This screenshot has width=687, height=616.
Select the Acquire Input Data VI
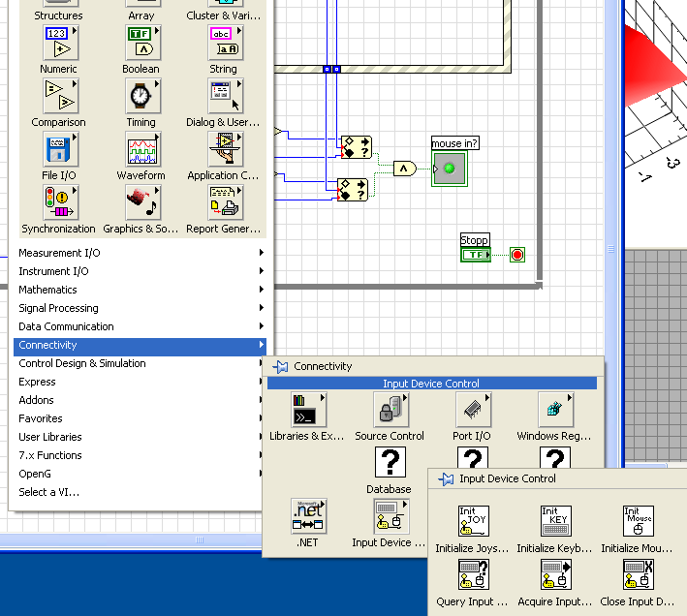click(x=556, y=574)
